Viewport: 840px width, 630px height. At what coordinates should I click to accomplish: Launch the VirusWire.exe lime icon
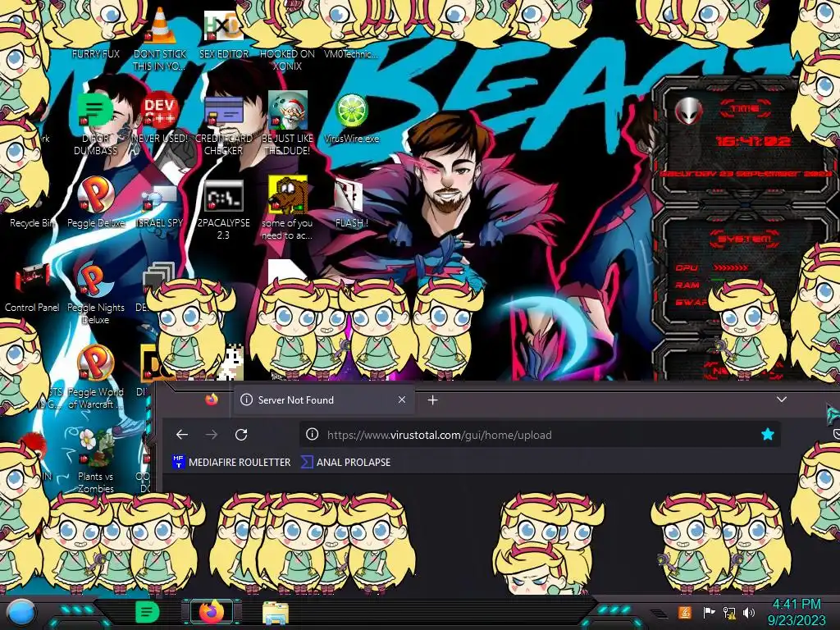pyautogui.click(x=351, y=119)
